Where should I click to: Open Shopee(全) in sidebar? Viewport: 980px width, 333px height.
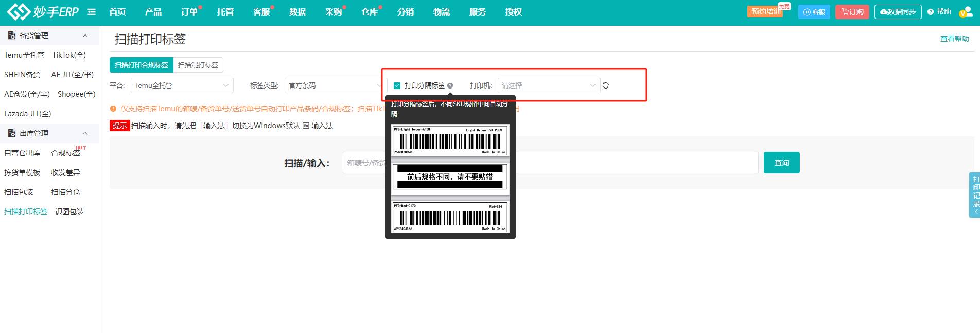coord(77,94)
